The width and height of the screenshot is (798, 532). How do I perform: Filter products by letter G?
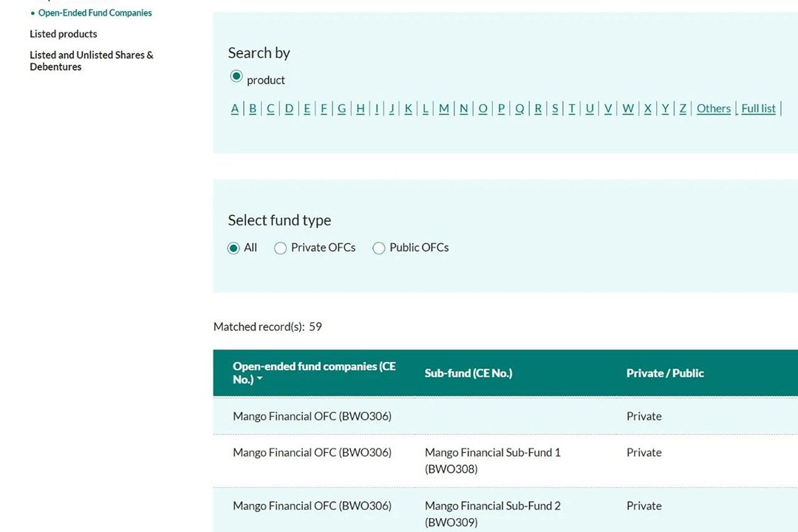(x=341, y=109)
